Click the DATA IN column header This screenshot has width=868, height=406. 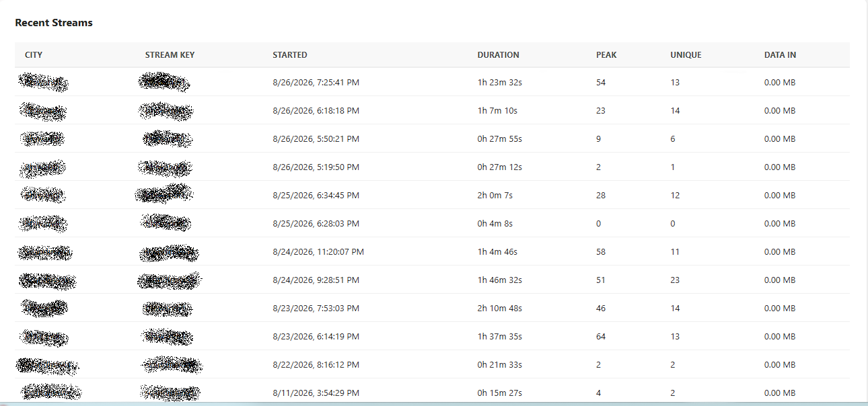(781, 55)
